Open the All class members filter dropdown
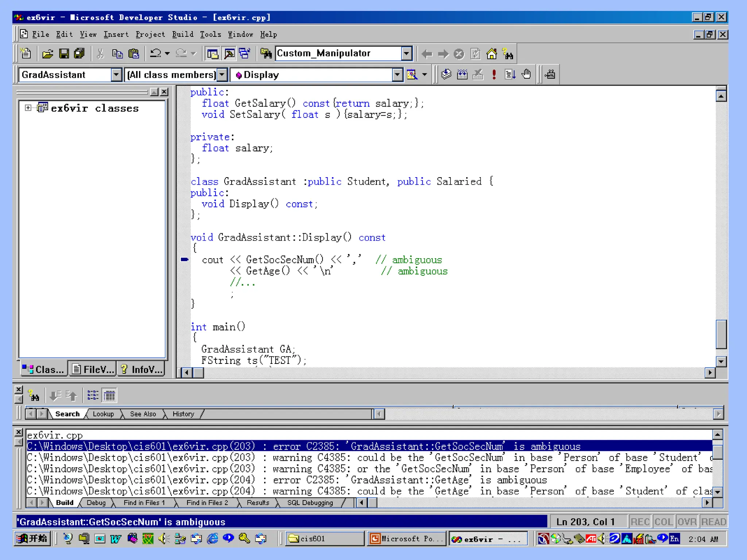747x560 pixels. [x=222, y=75]
